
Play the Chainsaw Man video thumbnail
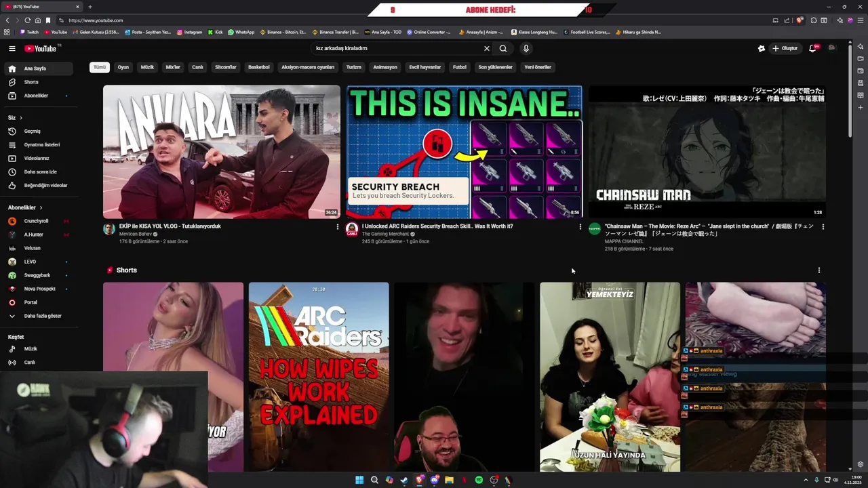click(707, 152)
